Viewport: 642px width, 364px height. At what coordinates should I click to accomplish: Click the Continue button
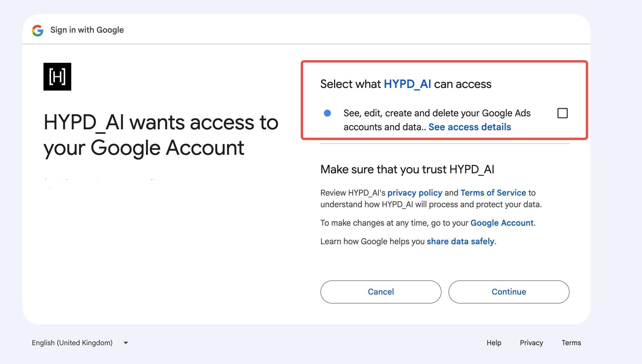tap(509, 292)
